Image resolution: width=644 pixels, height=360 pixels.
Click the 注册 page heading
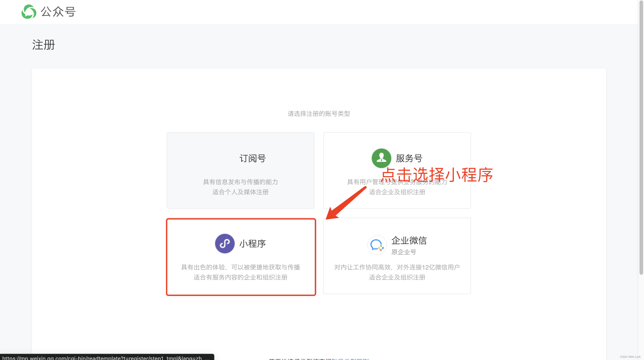click(x=43, y=45)
